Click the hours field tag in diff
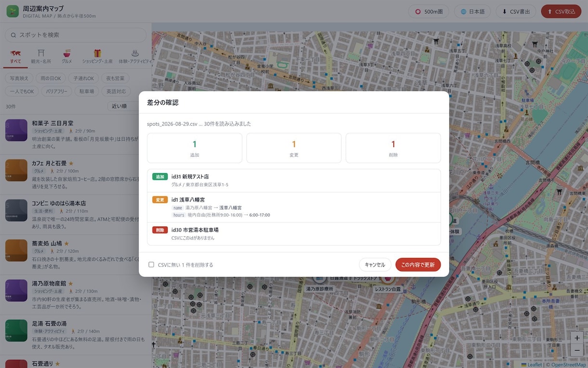The image size is (588, 368). coord(179,215)
